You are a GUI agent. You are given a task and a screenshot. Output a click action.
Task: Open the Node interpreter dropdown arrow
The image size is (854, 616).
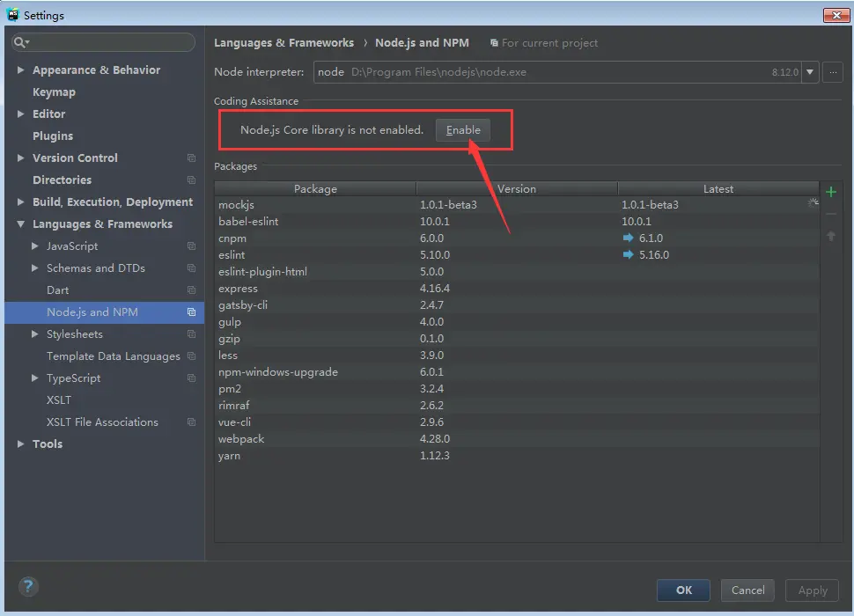pyautogui.click(x=810, y=72)
